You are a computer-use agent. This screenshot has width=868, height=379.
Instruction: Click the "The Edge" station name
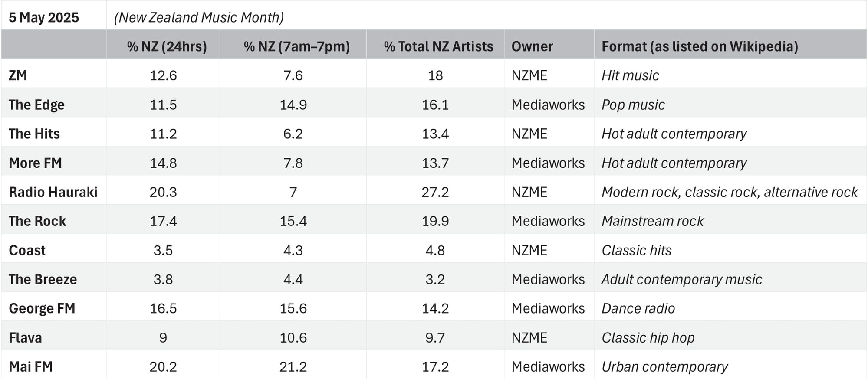pyautogui.click(x=36, y=105)
